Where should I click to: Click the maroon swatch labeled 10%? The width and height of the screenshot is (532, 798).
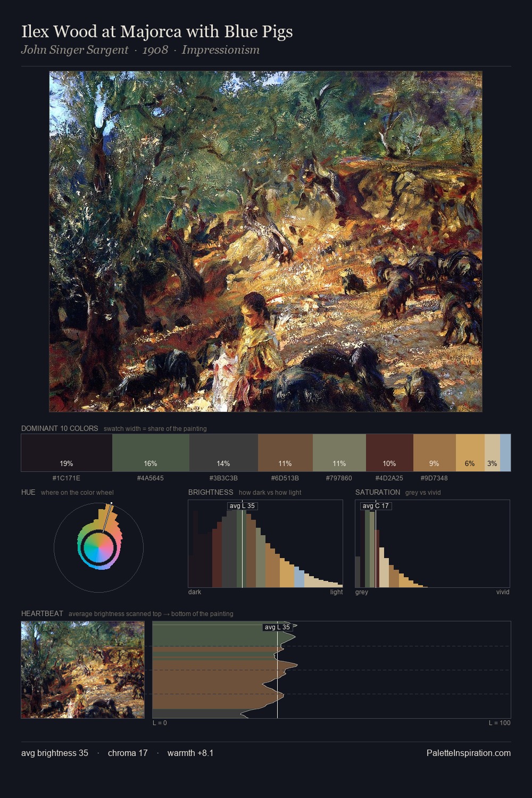[389, 453]
